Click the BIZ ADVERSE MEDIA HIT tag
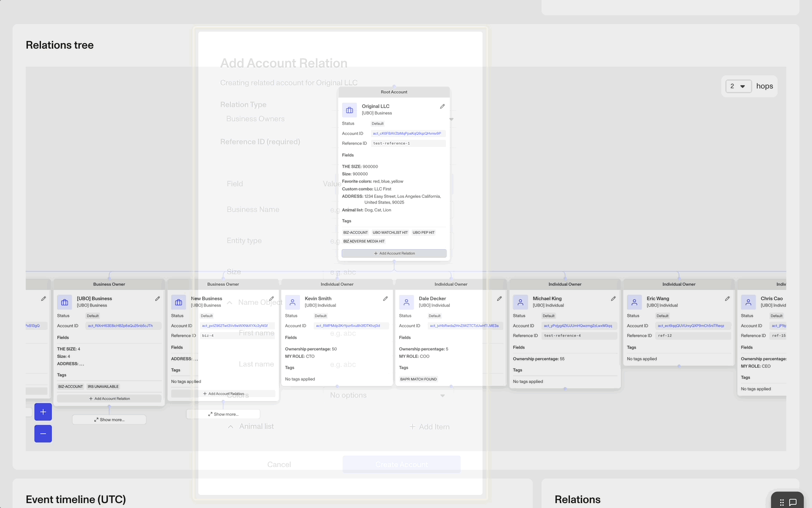This screenshot has width=812, height=508. click(364, 241)
